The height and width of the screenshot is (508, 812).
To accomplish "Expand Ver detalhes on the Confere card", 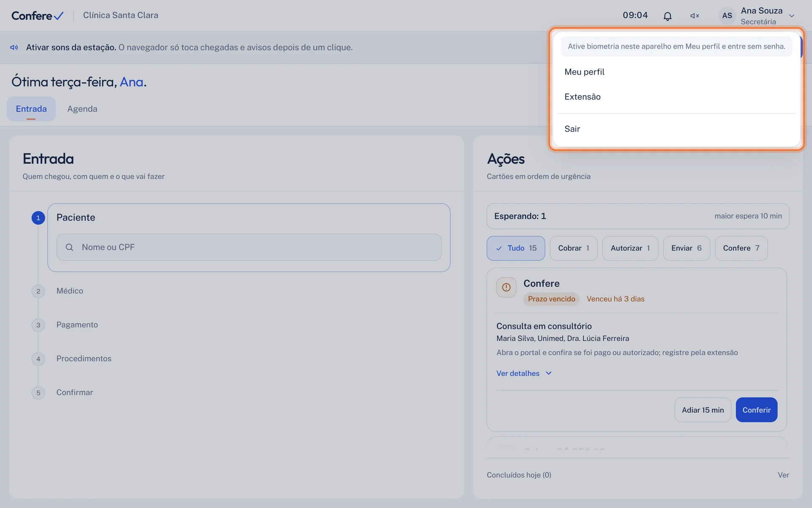I will (x=524, y=373).
